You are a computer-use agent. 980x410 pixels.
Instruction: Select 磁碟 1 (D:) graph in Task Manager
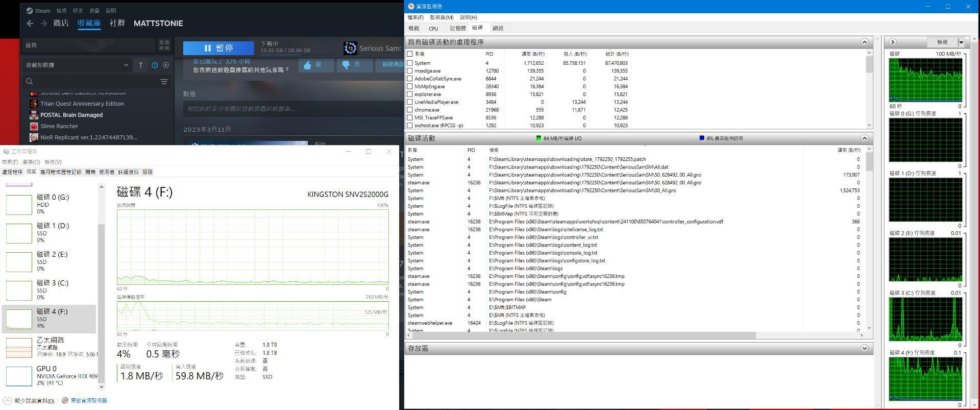pos(19,233)
